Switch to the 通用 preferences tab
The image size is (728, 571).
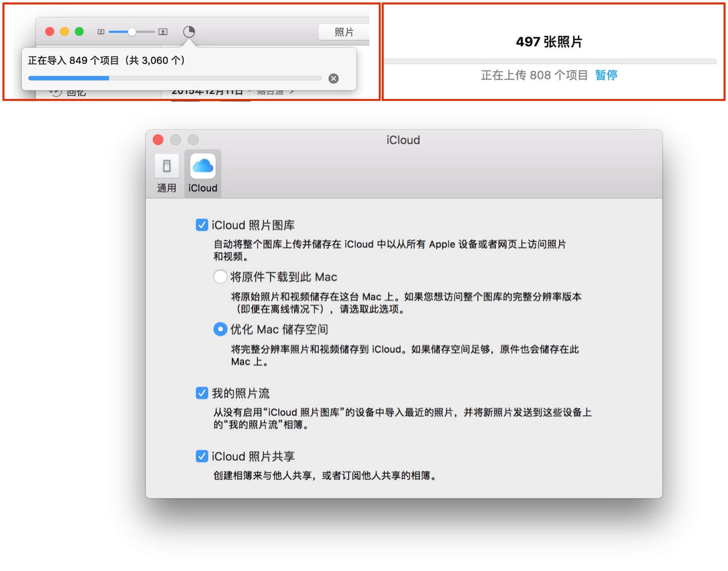click(x=166, y=174)
